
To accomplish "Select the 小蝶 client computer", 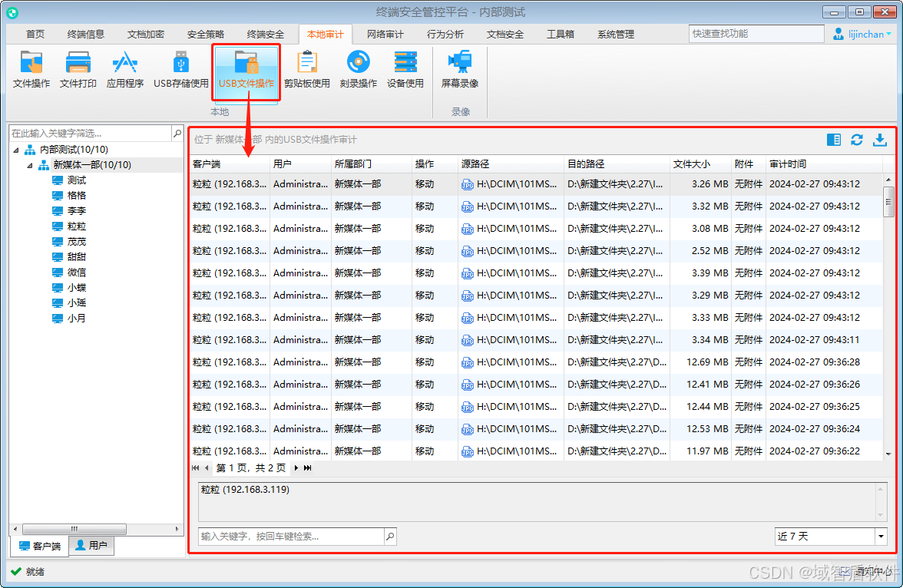I will click(69, 287).
